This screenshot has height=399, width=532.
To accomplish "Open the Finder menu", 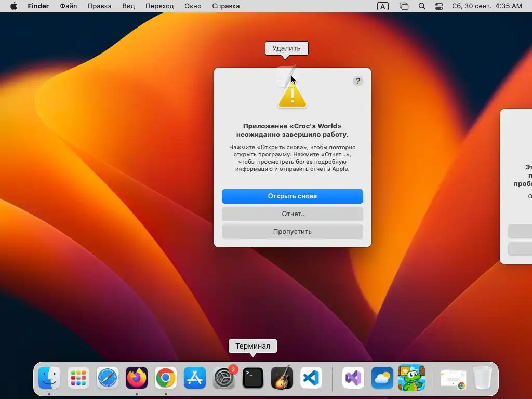I will pos(38,6).
